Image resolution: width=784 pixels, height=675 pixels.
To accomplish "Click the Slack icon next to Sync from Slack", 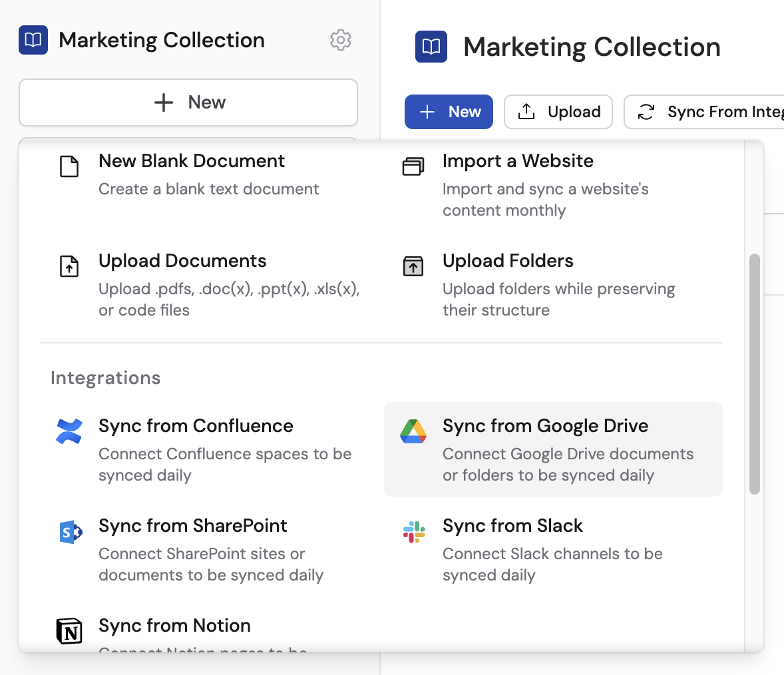I will [413, 531].
